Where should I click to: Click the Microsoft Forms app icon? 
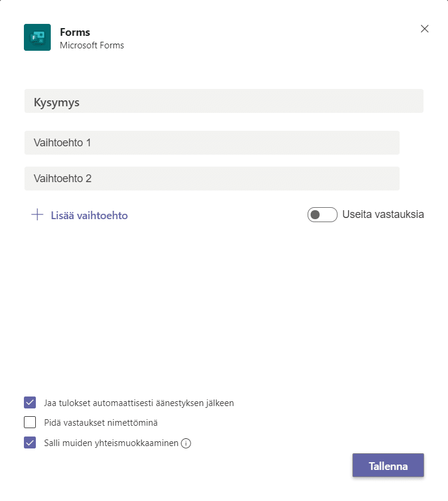(36, 36)
